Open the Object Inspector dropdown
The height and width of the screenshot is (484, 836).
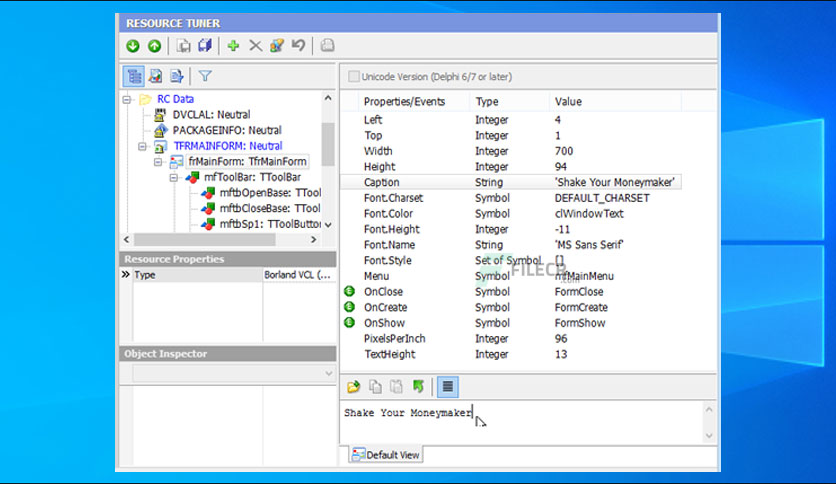[328, 374]
